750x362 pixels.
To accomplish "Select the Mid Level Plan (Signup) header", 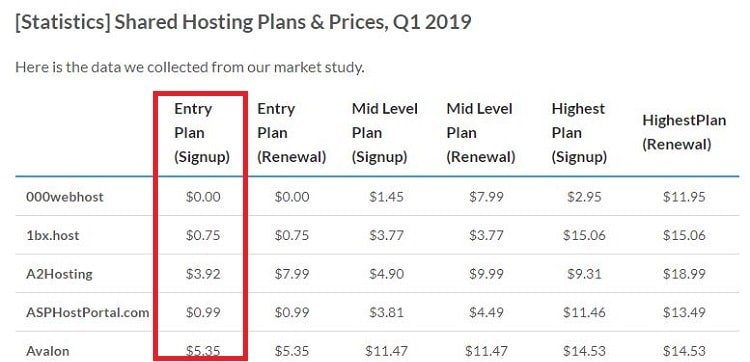I will pos(385,133).
